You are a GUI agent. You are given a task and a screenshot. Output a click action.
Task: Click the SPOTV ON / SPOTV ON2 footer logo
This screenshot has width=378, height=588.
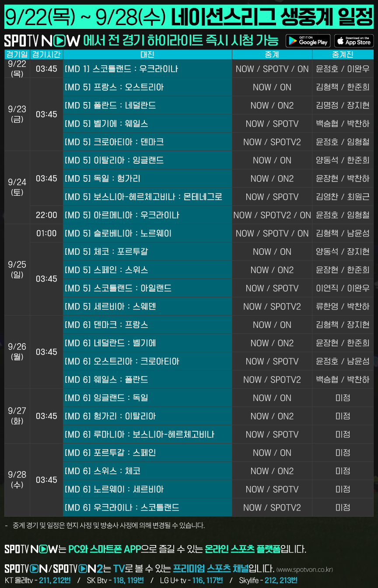(x=54, y=569)
